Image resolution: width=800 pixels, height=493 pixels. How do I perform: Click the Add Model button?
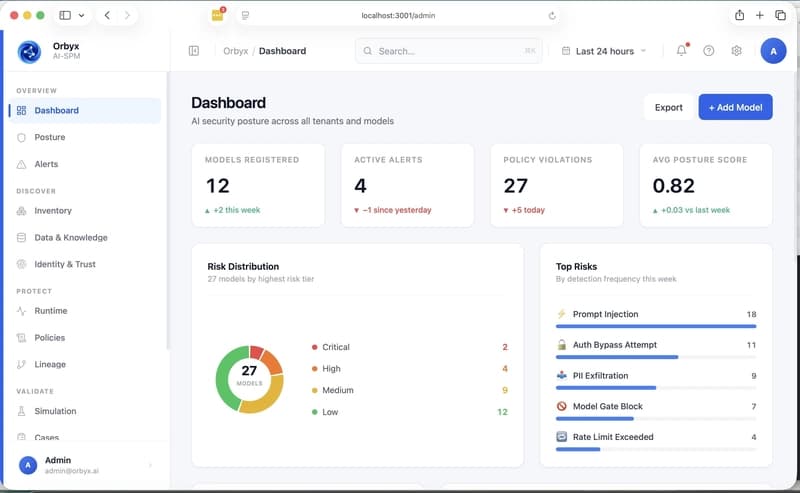pos(735,107)
